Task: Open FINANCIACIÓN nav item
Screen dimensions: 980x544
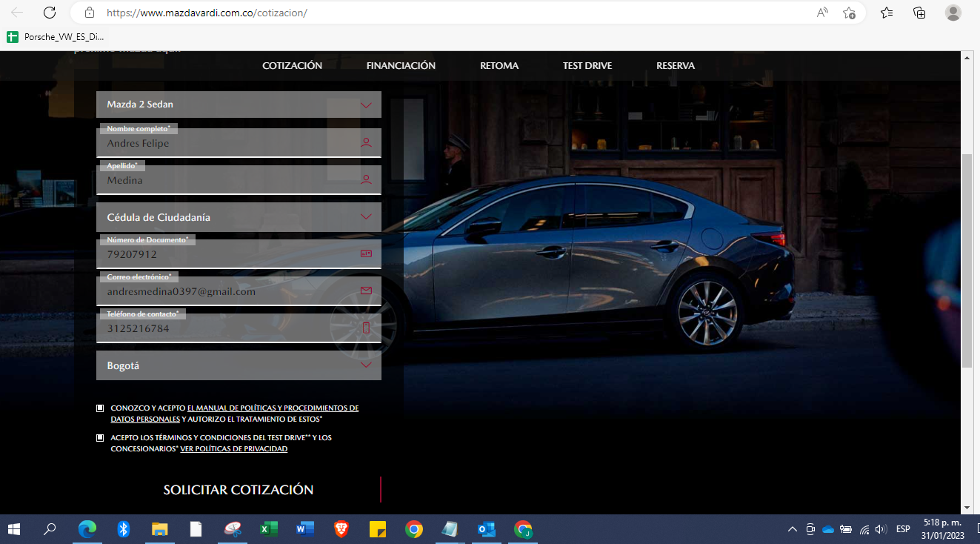Action: pyautogui.click(x=401, y=65)
